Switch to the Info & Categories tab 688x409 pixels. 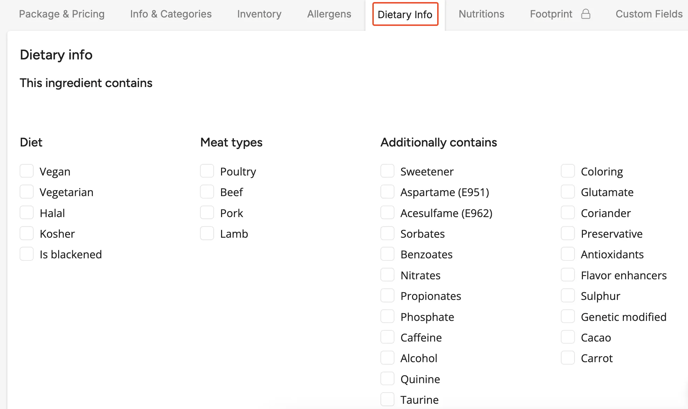point(171,15)
